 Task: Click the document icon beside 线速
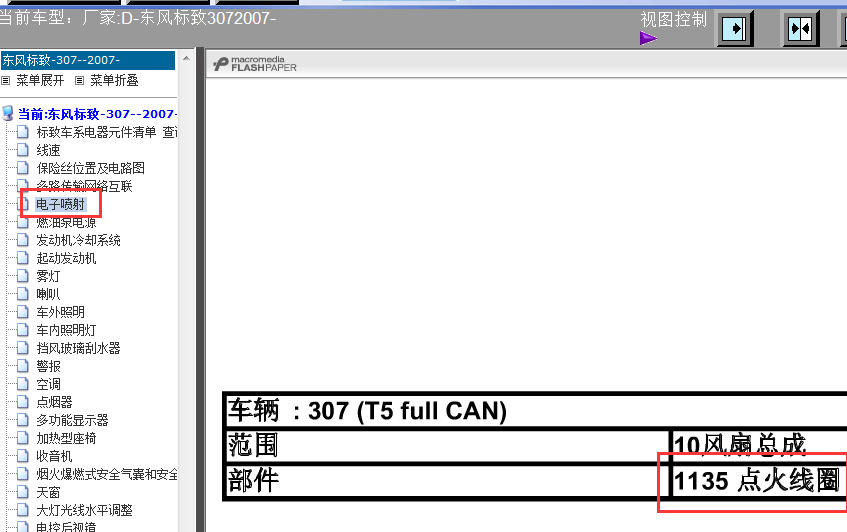(23, 150)
